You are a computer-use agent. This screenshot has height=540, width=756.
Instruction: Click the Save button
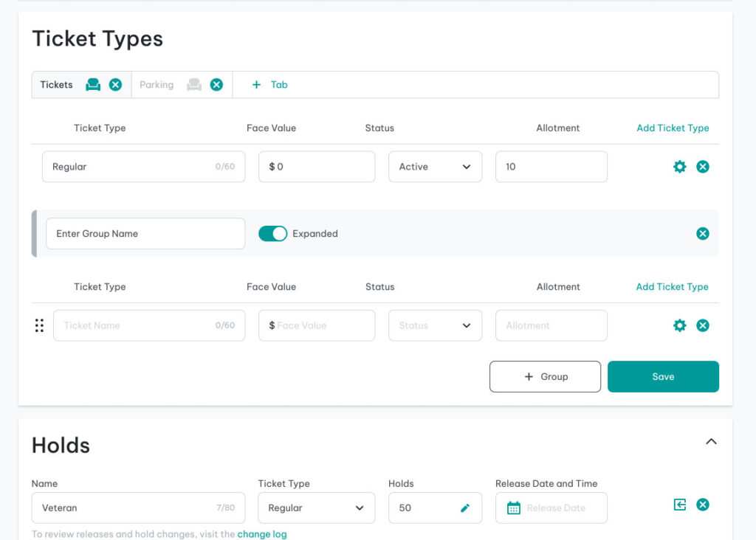663,377
